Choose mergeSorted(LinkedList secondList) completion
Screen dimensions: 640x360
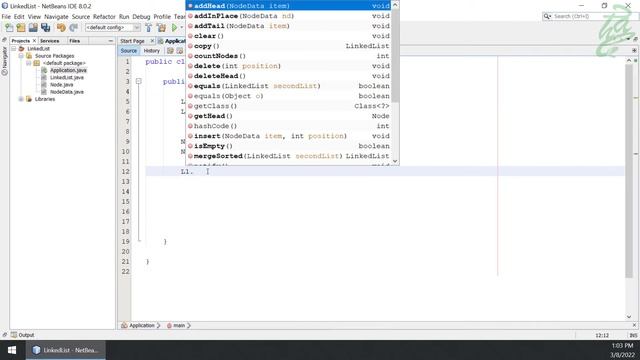289,156
